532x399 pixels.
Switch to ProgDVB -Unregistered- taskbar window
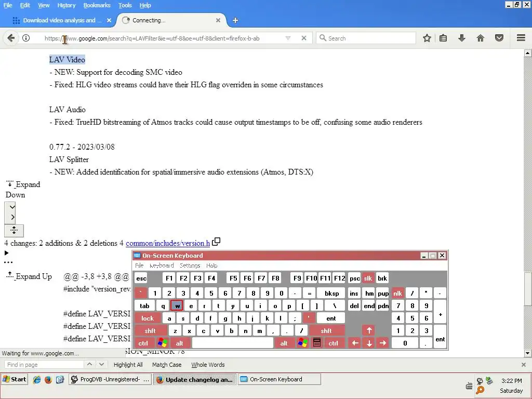pyautogui.click(x=110, y=379)
